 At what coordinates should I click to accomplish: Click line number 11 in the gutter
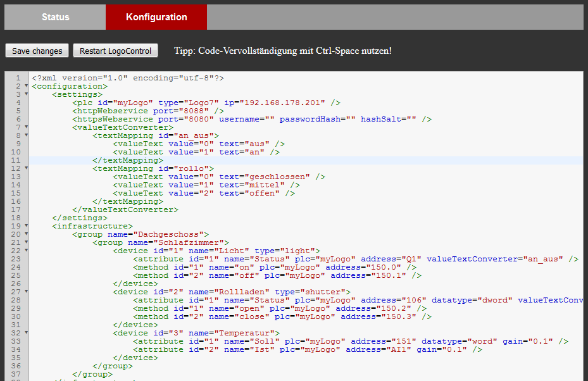[16, 161]
